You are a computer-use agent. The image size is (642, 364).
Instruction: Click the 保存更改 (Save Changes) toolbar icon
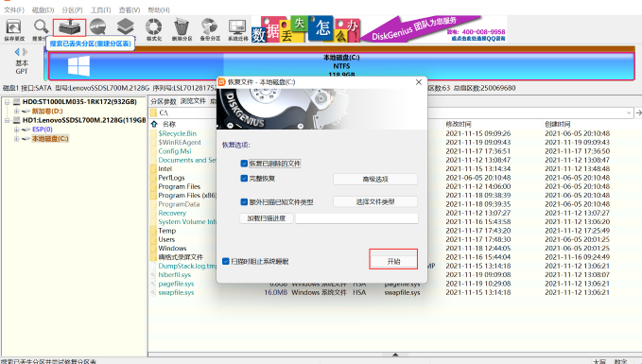14,29
